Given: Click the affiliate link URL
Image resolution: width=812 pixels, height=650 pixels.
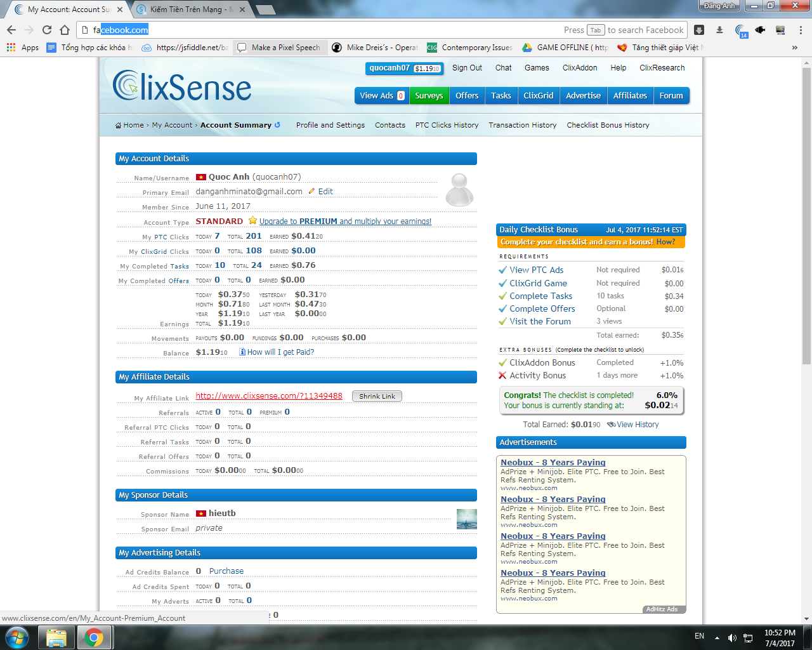Looking at the screenshot, I should pyautogui.click(x=269, y=396).
